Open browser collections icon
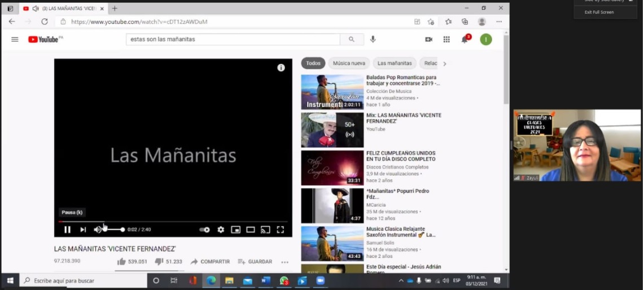644x290 pixels. 465,22
